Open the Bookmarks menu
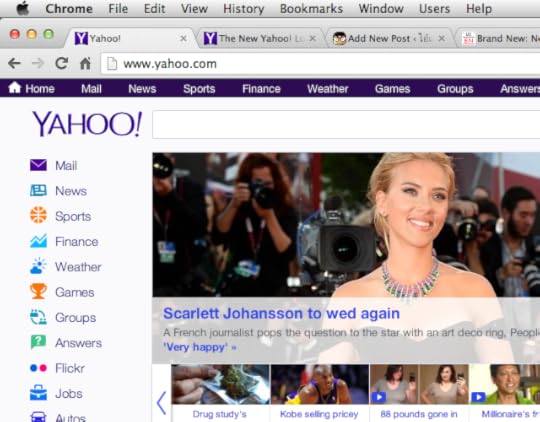 (x=311, y=9)
